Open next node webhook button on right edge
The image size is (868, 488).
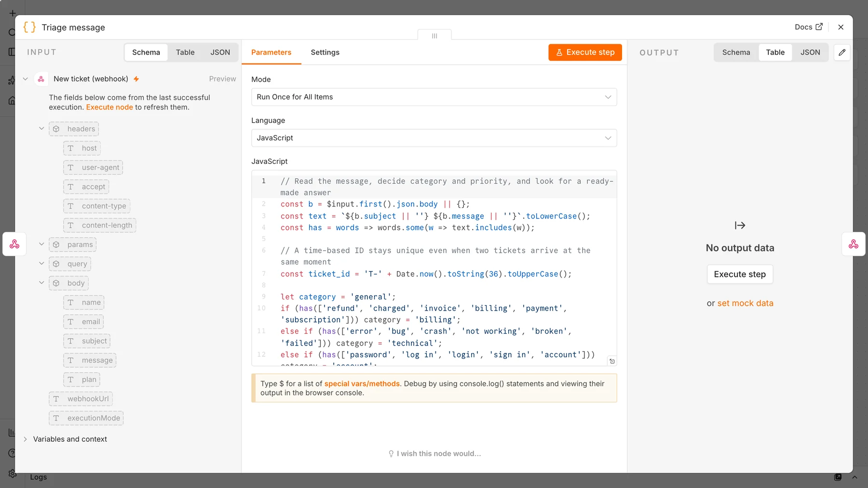point(854,244)
